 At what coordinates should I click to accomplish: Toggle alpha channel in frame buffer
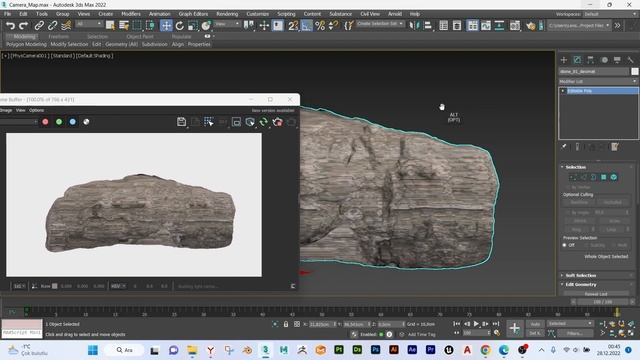click(x=86, y=122)
